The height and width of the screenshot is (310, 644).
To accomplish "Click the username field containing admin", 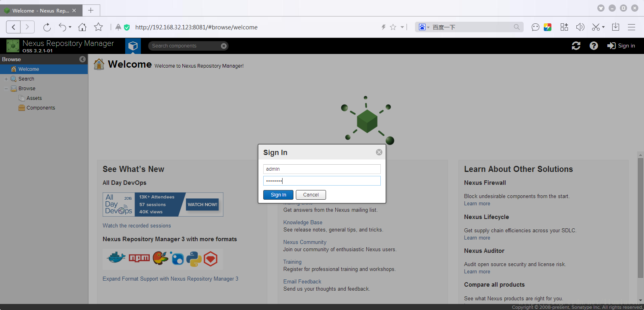I will point(322,169).
